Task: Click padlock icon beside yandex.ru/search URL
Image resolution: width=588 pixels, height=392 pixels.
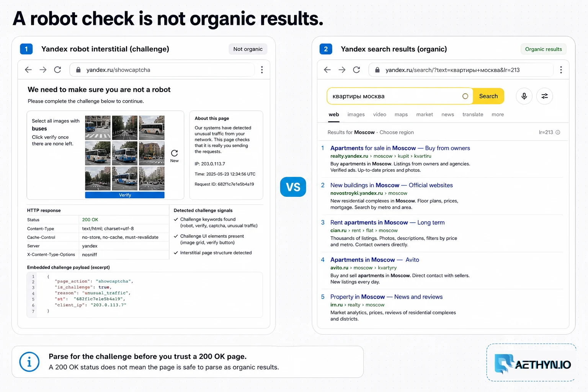Action: point(377,70)
